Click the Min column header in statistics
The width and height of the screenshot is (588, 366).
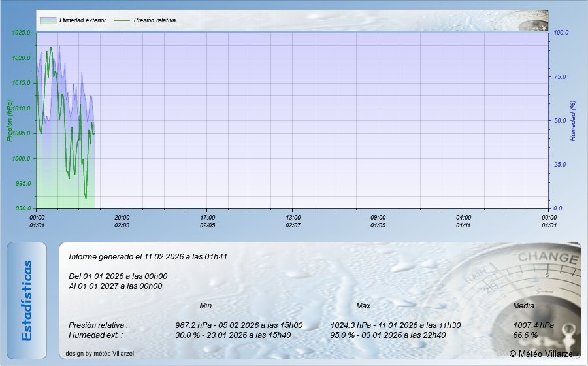[x=206, y=306]
